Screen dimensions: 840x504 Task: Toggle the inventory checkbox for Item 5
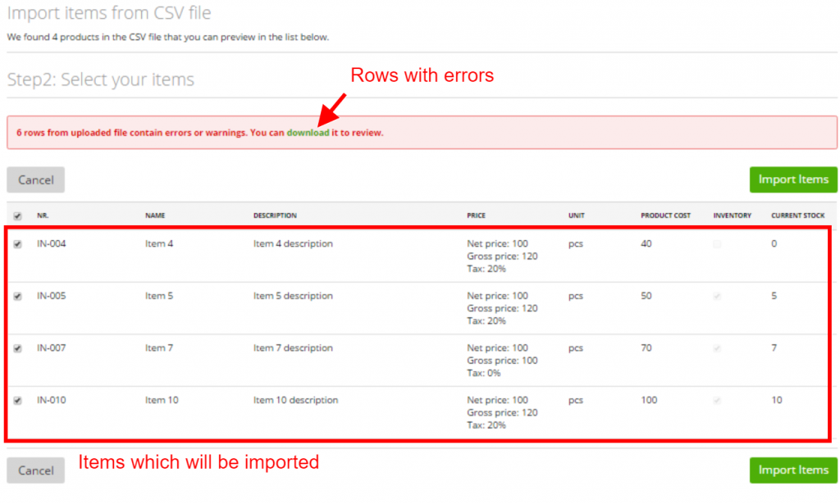coord(717,296)
